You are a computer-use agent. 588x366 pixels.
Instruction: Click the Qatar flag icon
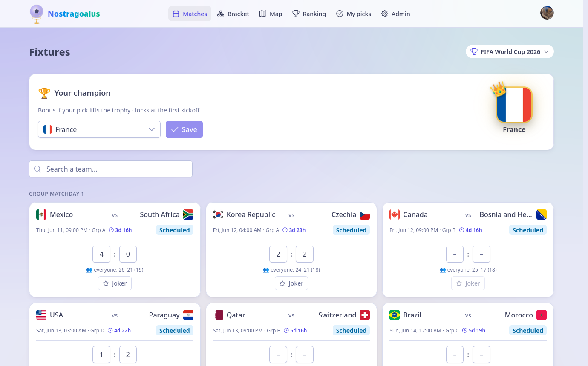pos(218,315)
